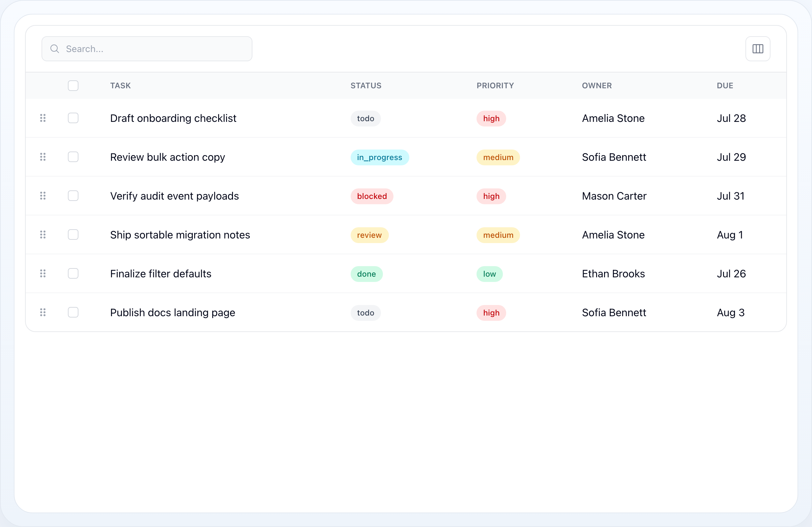812x527 pixels.
Task: Click the todo badge for Draft onboarding checklist
Action: point(365,118)
